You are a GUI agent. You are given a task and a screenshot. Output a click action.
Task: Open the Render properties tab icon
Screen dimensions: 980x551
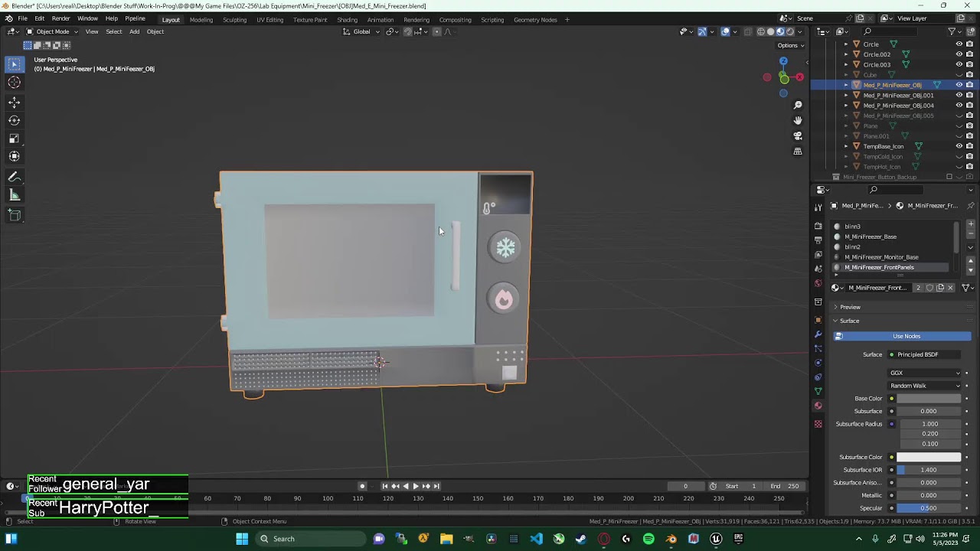tap(818, 226)
